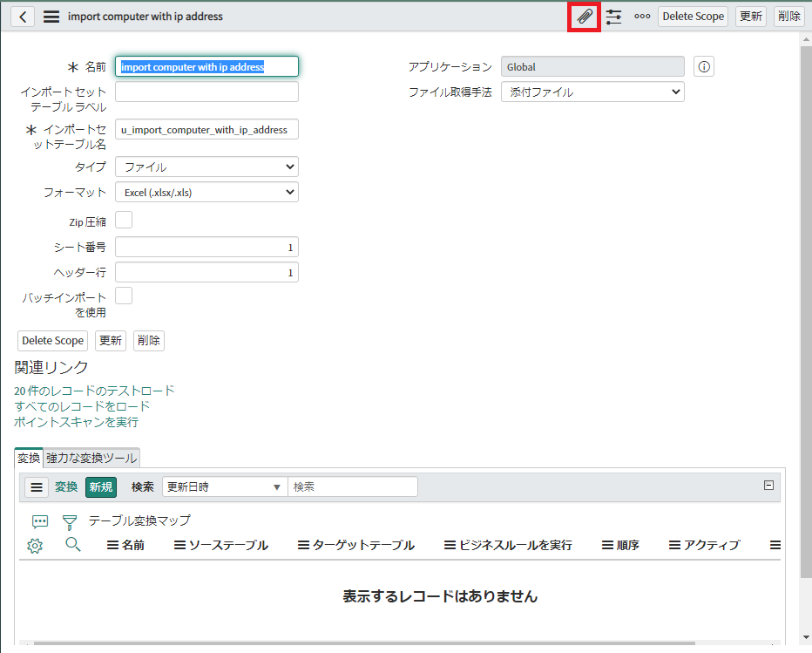812x653 pixels.
Task: Click the 新規 button in related list
Action: click(101, 487)
